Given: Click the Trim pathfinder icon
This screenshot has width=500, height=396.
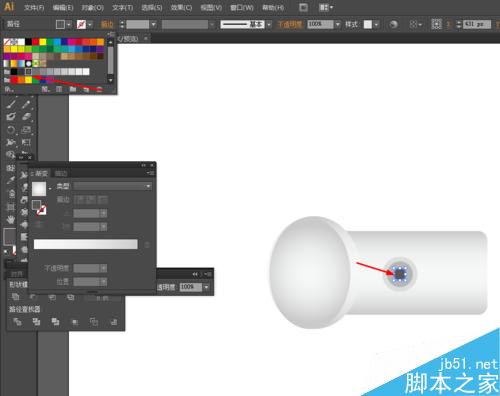Looking at the screenshot, I should 36,322.
